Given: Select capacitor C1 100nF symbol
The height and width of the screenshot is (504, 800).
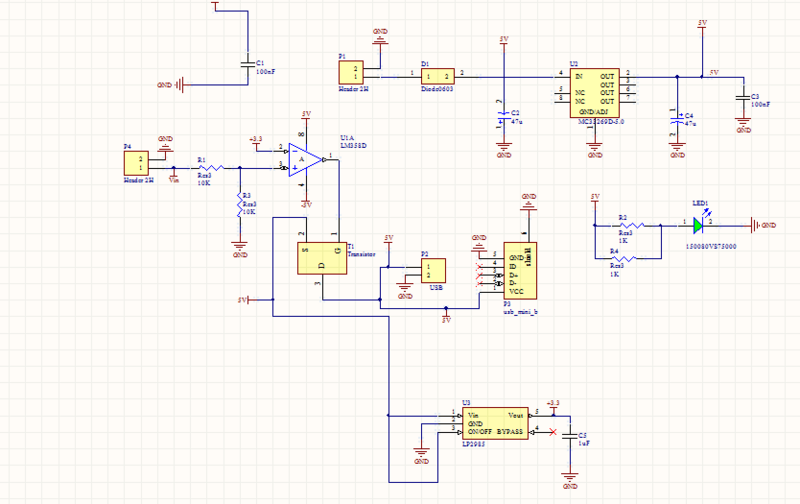Looking at the screenshot, I should (x=247, y=66).
